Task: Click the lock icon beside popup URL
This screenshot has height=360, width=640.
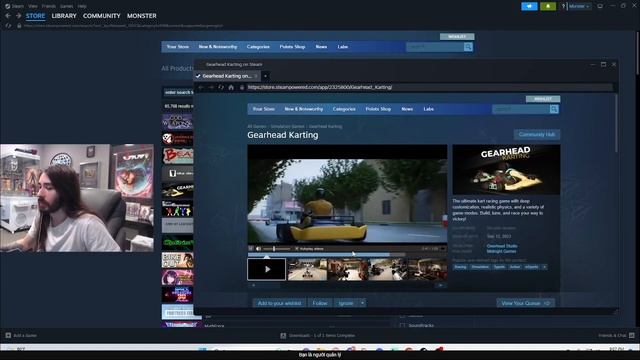Action: point(242,87)
